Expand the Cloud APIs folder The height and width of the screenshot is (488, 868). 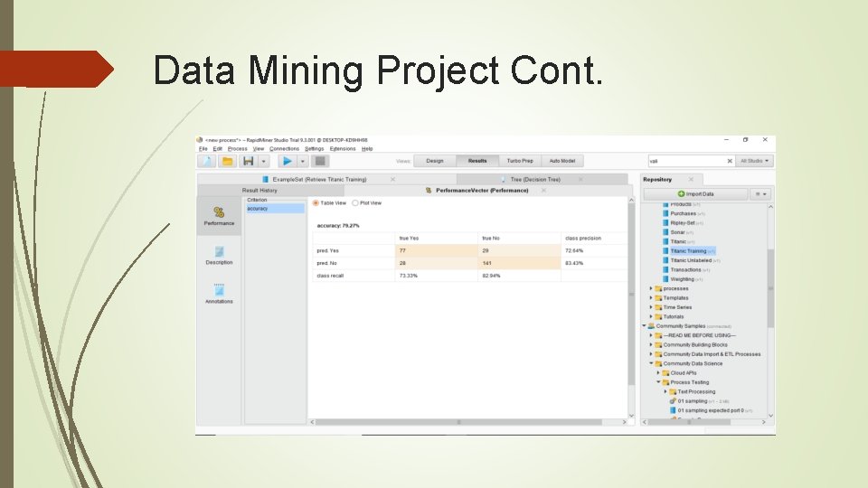click(658, 373)
